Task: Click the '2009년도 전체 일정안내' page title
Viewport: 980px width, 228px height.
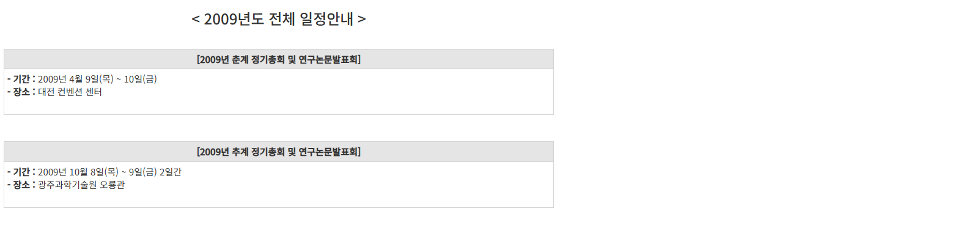Action: point(279,19)
